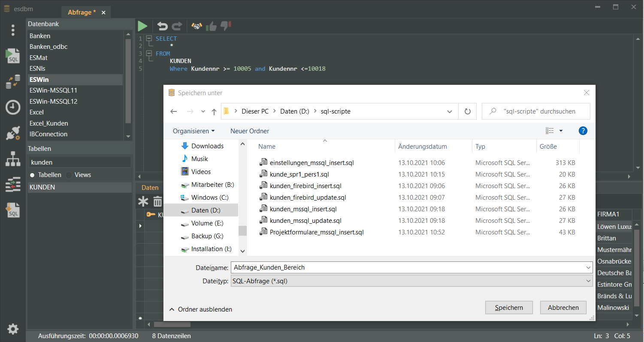Open the Daten results tab
The height and width of the screenshot is (342, 644).
150,188
